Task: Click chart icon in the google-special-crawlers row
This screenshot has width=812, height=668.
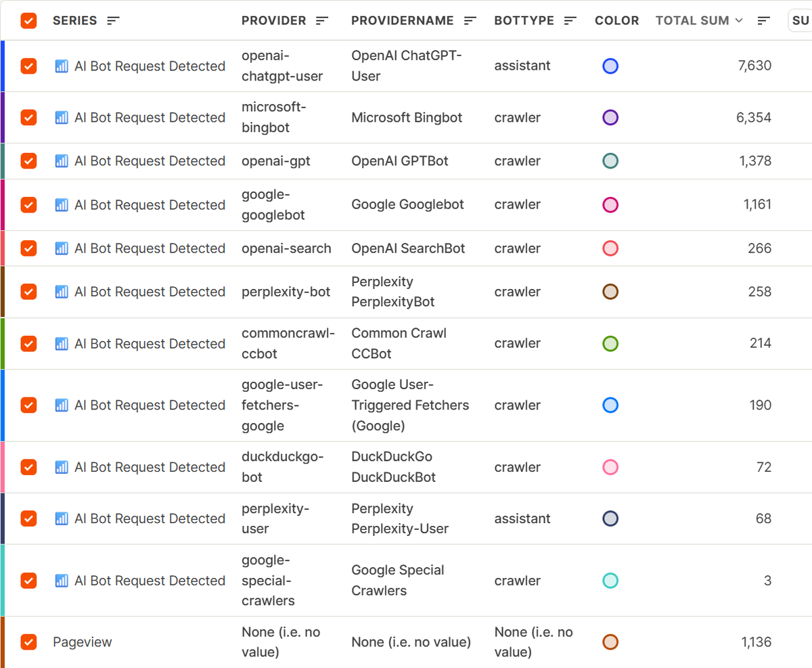Action: tap(62, 581)
